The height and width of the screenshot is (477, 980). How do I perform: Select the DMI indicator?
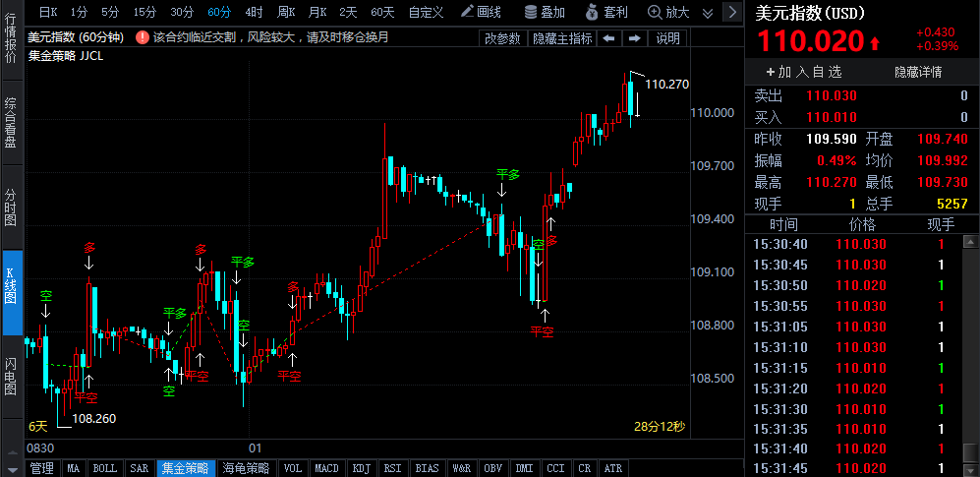525,468
